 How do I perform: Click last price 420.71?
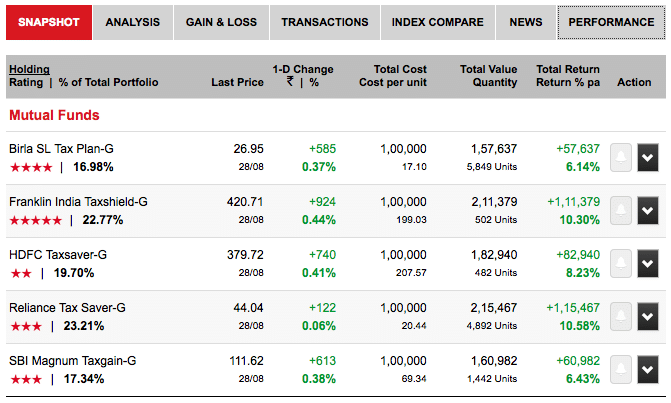(x=245, y=202)
